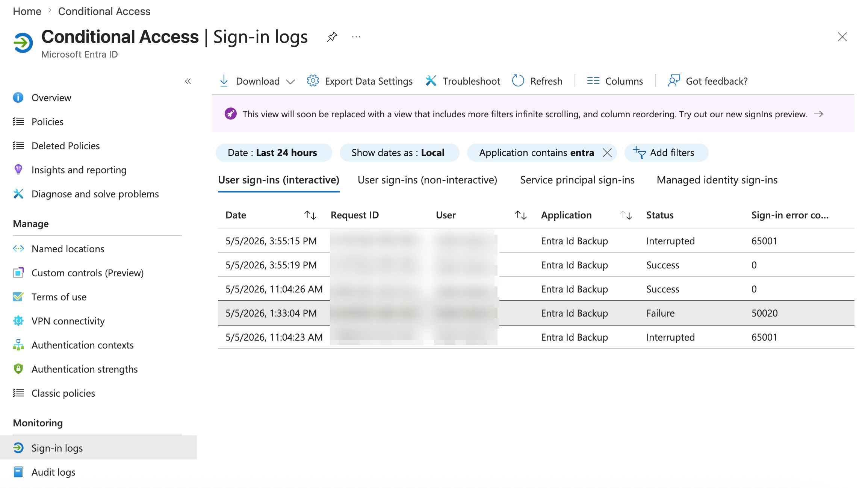Viewport: 868px width, 488px height.
Task: Click the Authentication contexts icon
Action: pyautogui.click(x=18, y=345)
